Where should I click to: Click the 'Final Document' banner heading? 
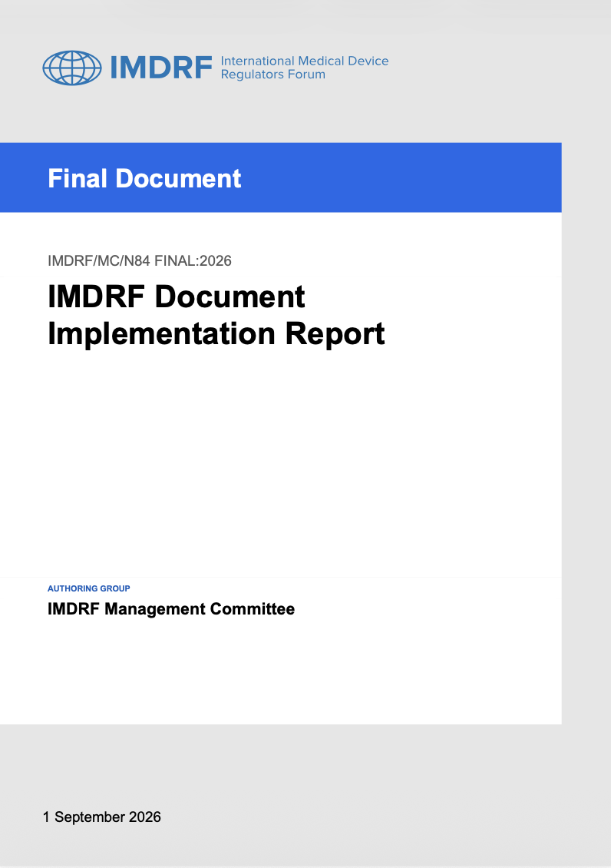pyautogui.click(x=144, y=178)
